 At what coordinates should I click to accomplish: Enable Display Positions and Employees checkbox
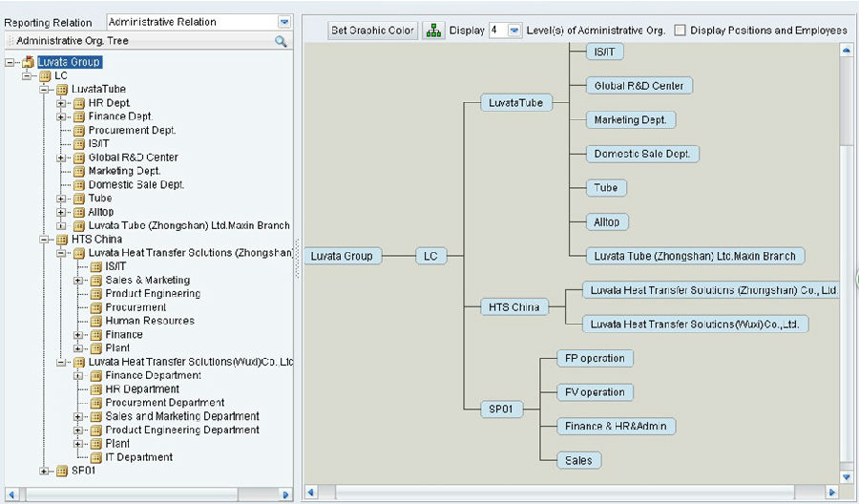[x=680, y=31]
